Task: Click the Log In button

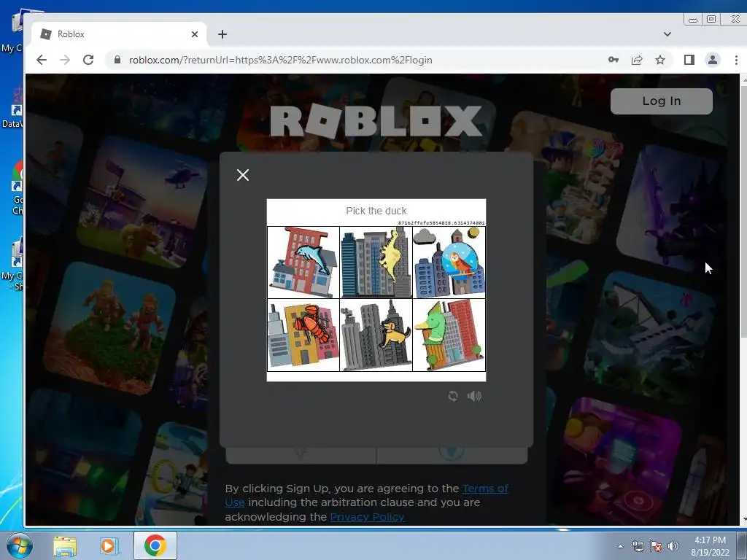Action: (x=661, y=101)
